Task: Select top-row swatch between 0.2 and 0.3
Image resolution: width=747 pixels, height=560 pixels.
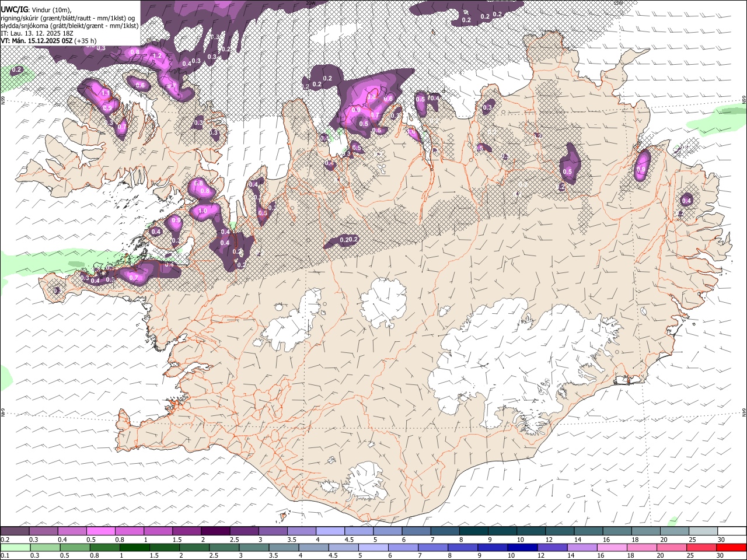Action: (15, 531)
